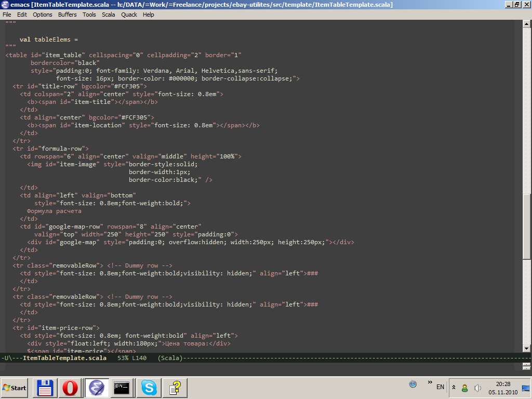
Task: Open the Opera browser from the taskbar
Action: pos(70,388)
